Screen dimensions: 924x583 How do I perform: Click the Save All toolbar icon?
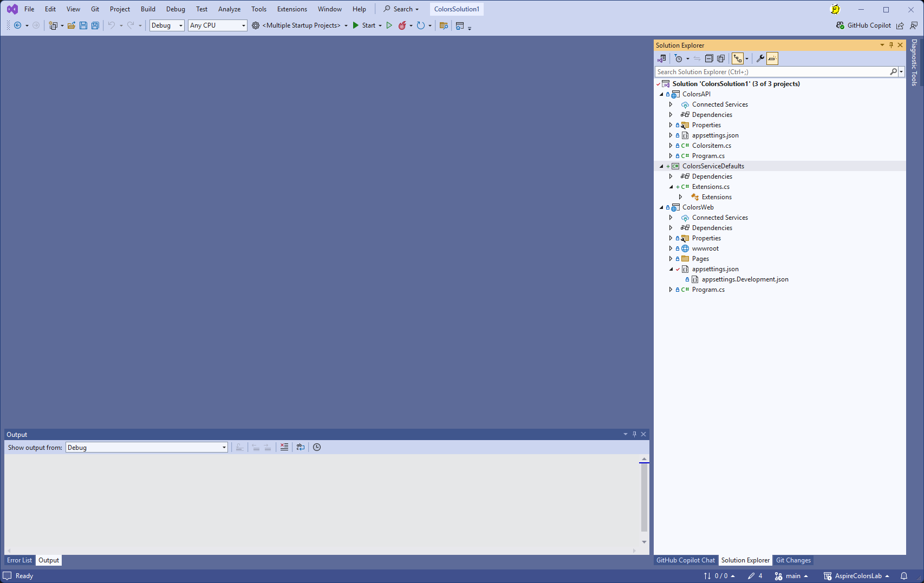pyautogui.click(x=95, y=25)
